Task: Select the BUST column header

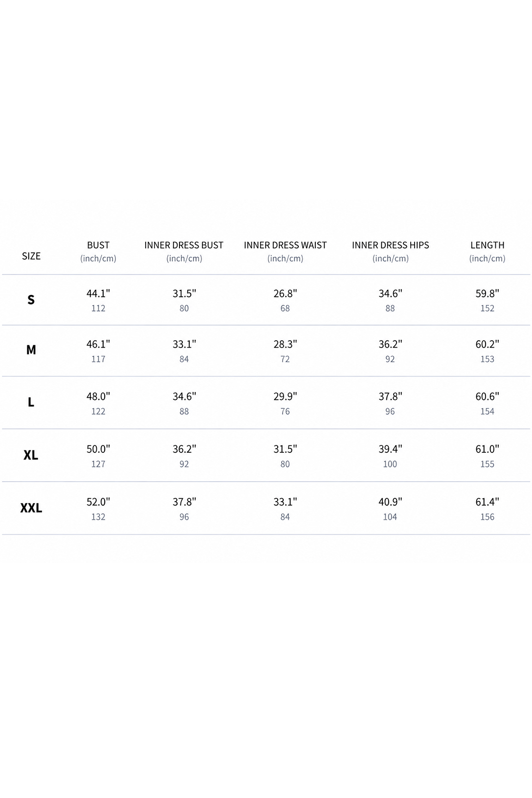Action: (98, 245)
